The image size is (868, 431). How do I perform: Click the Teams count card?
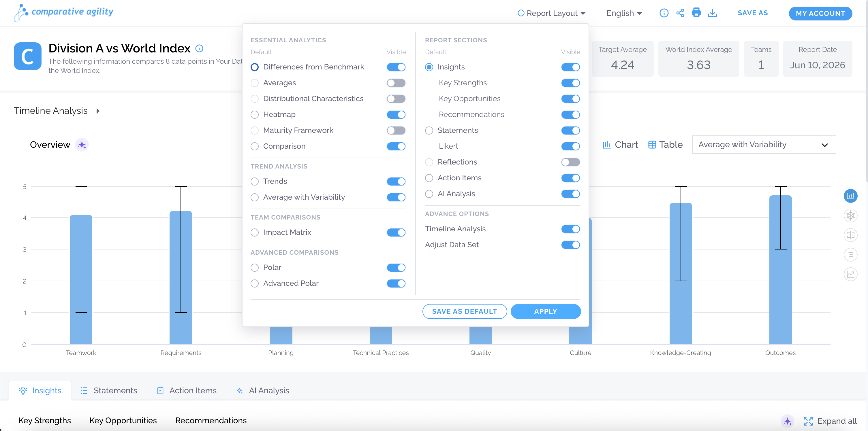(761, 58)
